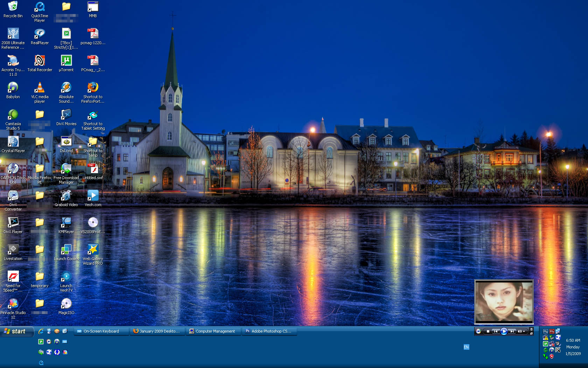Stop playback on the Media Player toolbar
588x368 pixels.
[x=488, y=331]
